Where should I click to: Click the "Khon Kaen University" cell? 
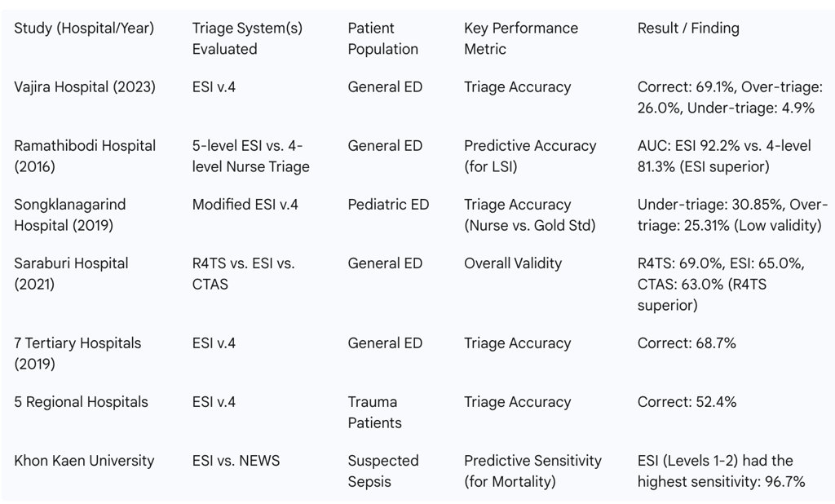point(84,460)
